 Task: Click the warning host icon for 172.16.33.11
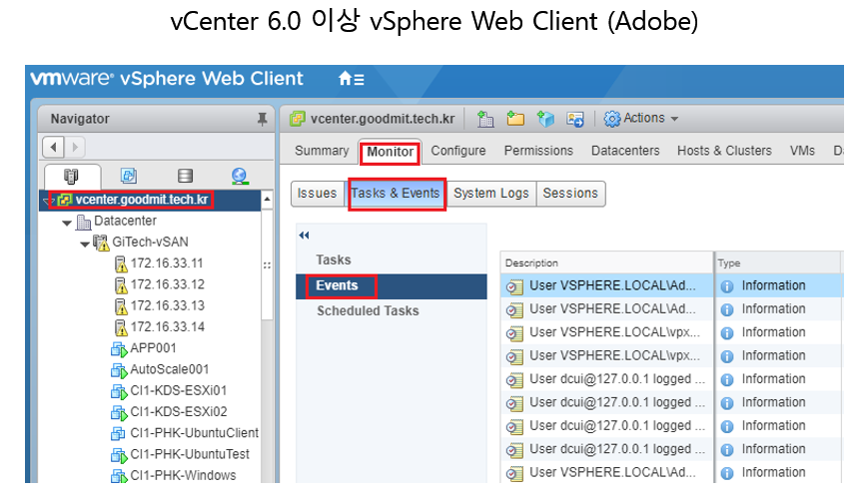pyautogui.click(x=121, y=264)
